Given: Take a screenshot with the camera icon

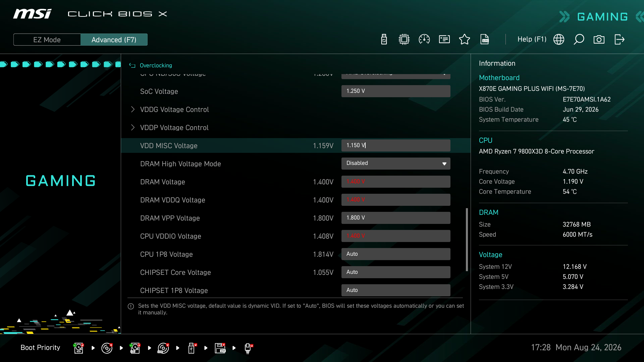Looking at the screenshot, I should (599, 40).
